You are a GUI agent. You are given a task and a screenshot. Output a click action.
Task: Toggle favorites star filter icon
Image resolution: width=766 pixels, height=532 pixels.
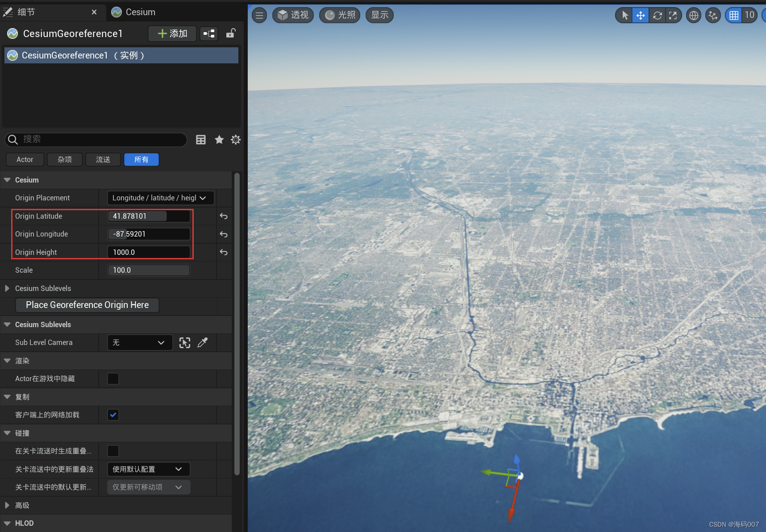coord(219,140)
